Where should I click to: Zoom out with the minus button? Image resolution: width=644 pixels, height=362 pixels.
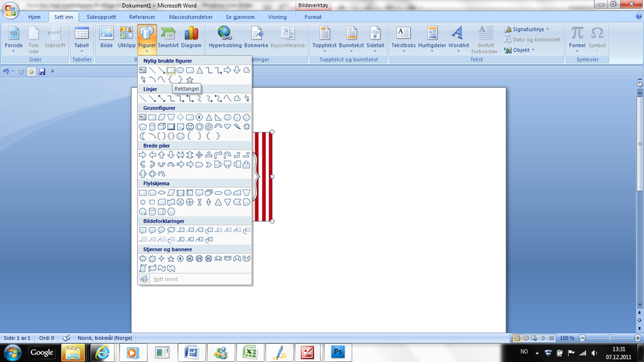tap(582, 337)
